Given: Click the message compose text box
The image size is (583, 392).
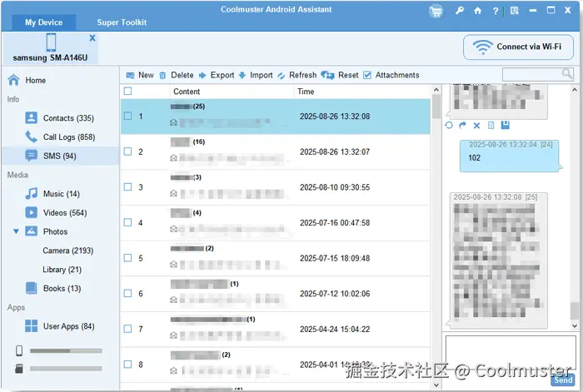Looking at the screenshot, I should click(511, 355).
